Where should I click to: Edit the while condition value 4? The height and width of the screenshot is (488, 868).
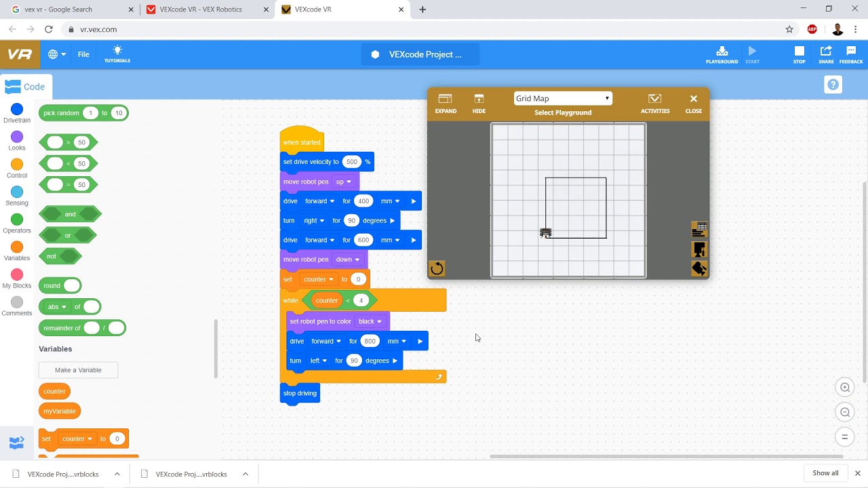click(x=361, y=300)
